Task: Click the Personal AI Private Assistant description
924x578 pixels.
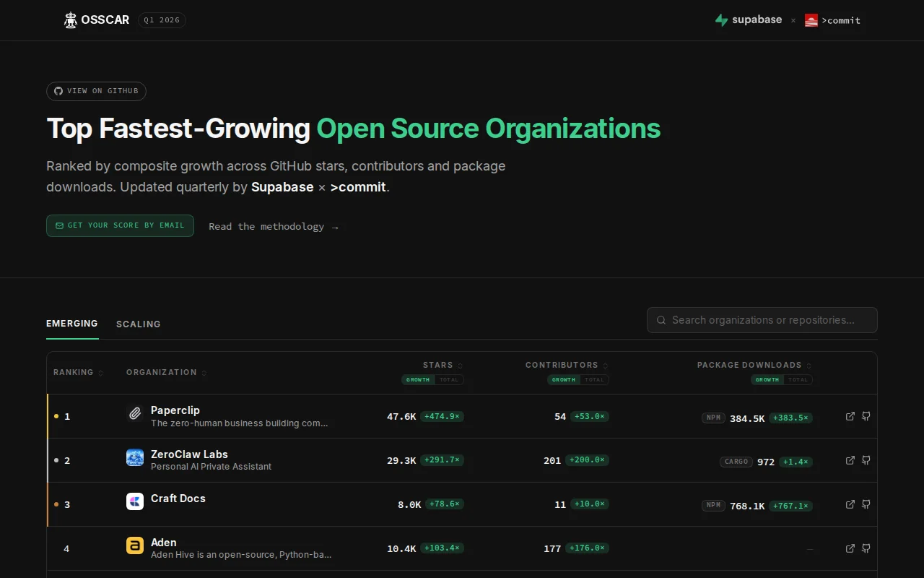Action: point(211,467)
